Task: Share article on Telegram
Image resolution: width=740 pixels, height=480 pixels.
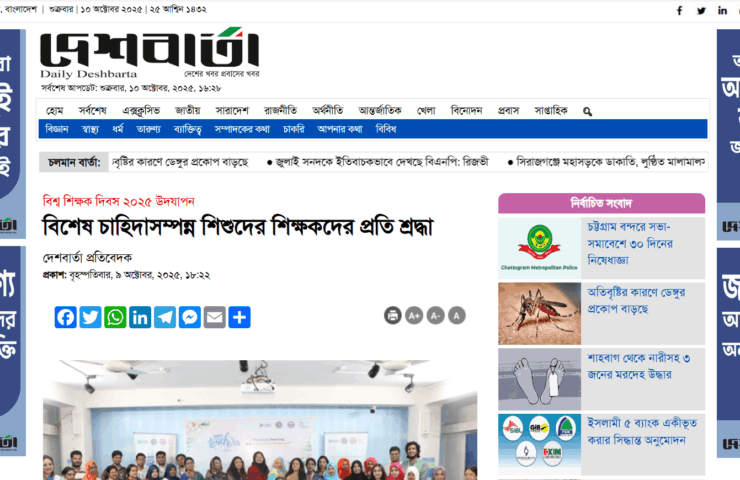Action: (x=165, y=317)
